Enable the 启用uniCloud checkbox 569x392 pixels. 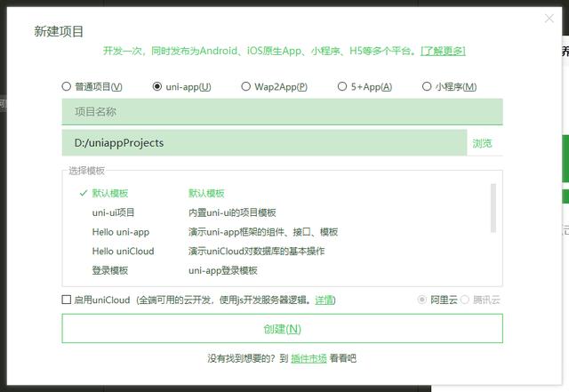click(67, 300)
